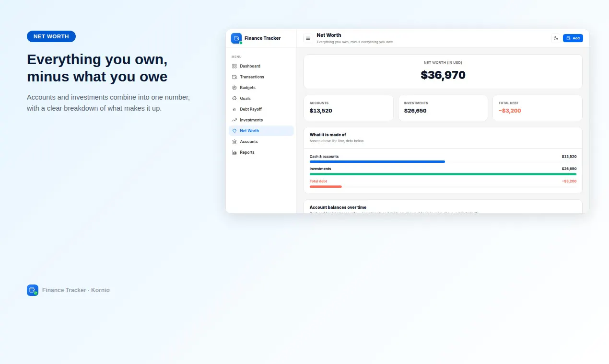This screenshot has height=364, width=609.
Task: Open the Dashboard menu item
Action: click(261, 66)
